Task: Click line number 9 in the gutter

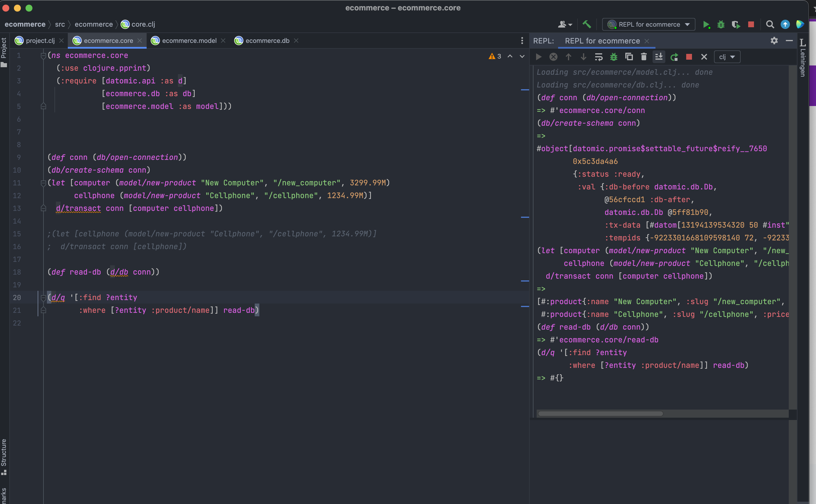Action: [x=19, y=157]
